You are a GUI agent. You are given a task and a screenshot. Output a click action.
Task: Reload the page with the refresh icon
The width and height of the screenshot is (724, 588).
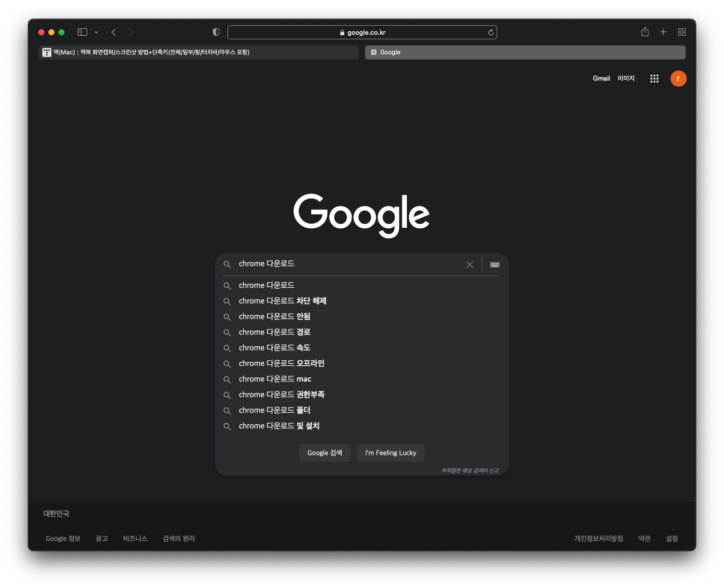pyautogui.click(x=491, y=32)
